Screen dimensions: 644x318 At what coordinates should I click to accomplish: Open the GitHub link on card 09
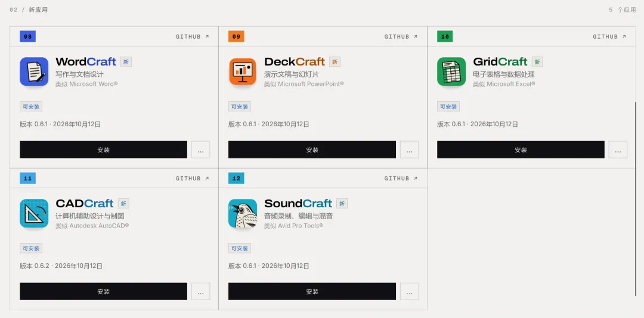point(401,36)
